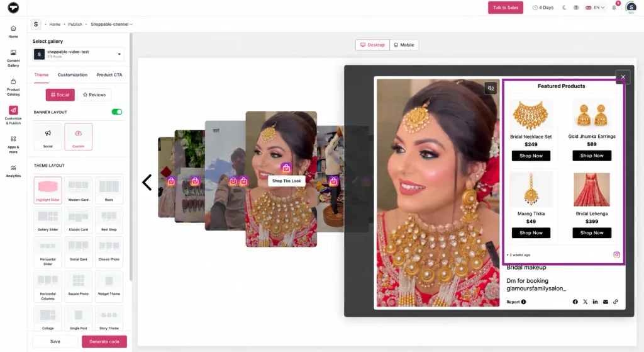Switch preview to Desktop
This screenshot has height=352, width=644.
point(372,45)
